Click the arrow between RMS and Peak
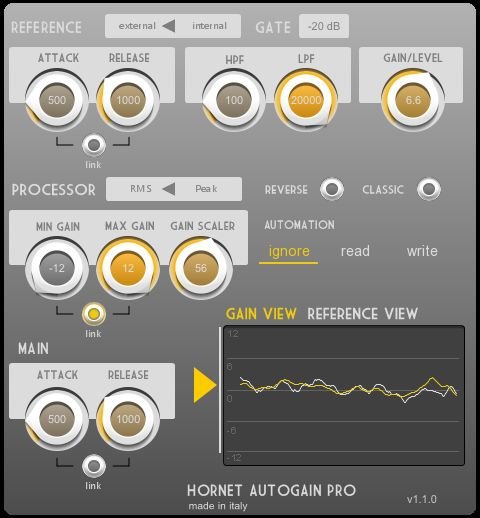Screen dimensions: 480x518 (x=169, y=189)
